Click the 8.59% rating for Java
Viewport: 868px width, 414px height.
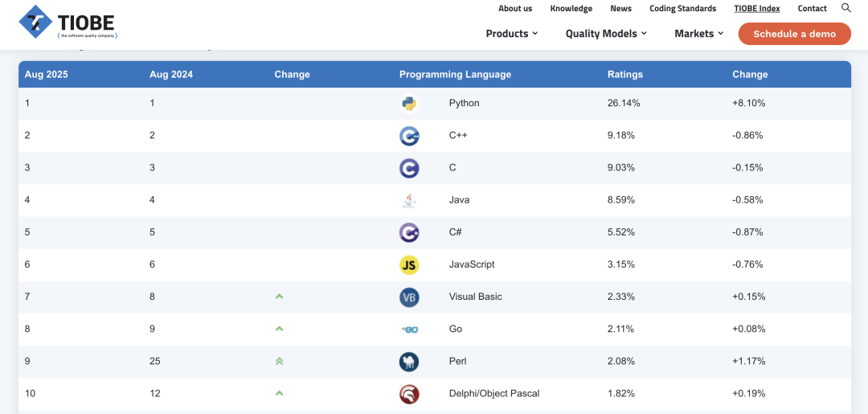coord(621,200)
